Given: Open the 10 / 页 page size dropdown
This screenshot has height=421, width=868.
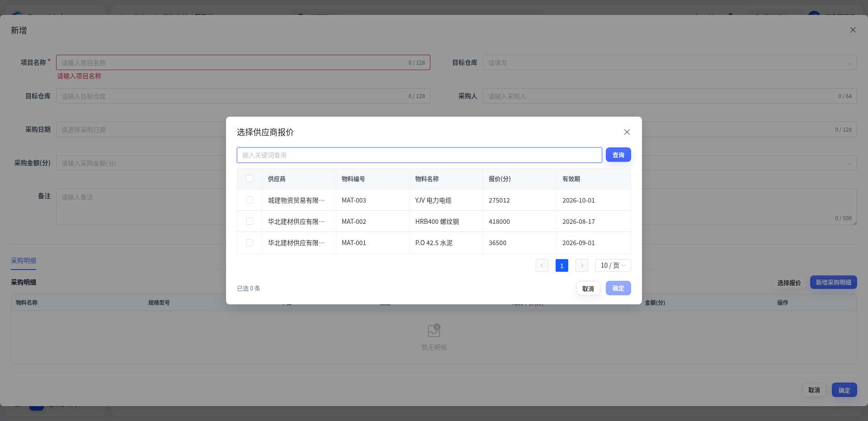Looking at the screenshot, I should tap(613, 265).
